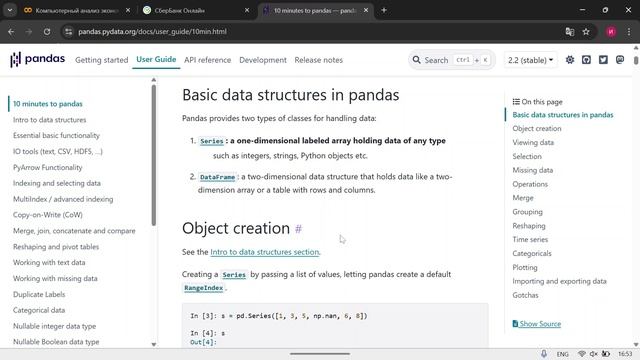Open sidebar Copy-on-Write (CoW)
Viewport: 640px width, 360px height.
click(x=48, y=215)
